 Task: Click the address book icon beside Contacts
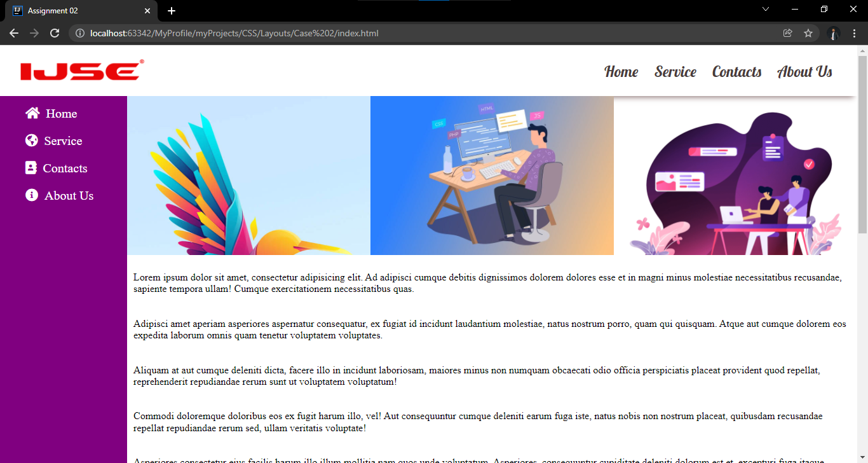pyautogui.click(x=31, y=168)
